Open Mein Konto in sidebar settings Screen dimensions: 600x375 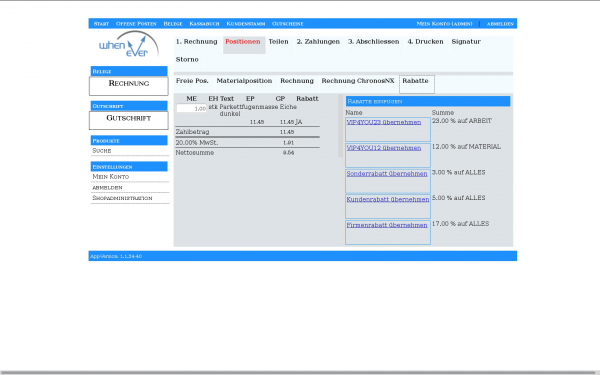[111, 177]
